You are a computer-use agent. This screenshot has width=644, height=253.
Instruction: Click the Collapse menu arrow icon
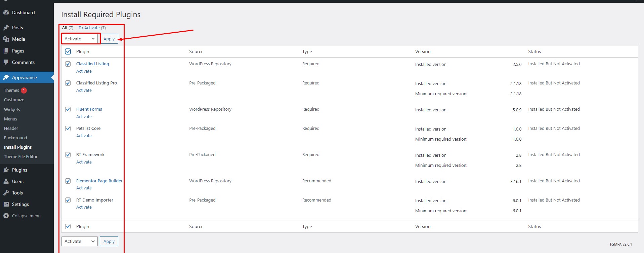click(6, 216)
